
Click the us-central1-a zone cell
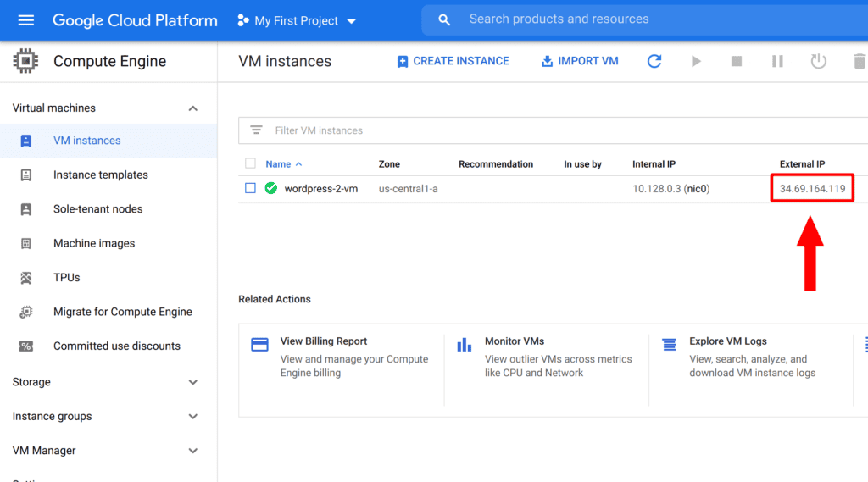pyautogui.click(x=408, y=189)
